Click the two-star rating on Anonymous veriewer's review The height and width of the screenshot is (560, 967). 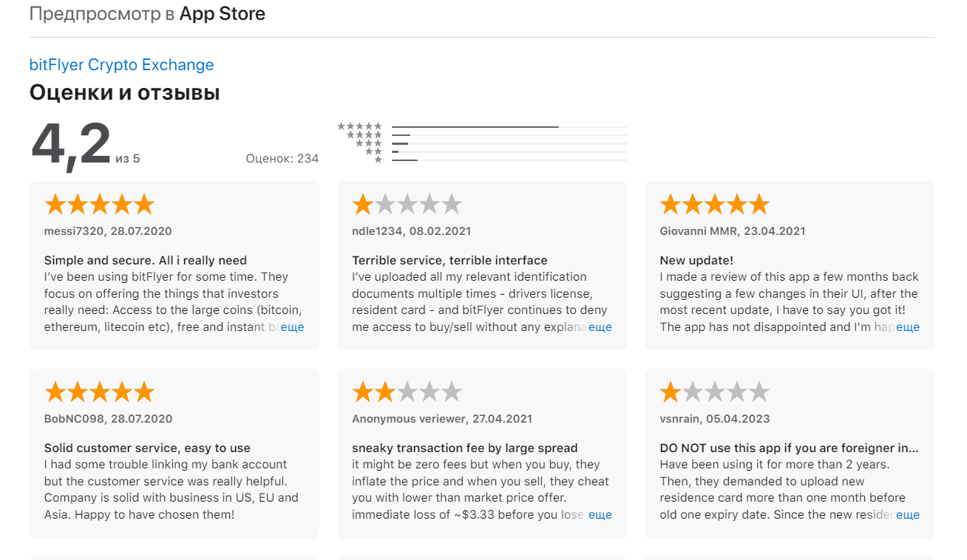coord(407,392)
